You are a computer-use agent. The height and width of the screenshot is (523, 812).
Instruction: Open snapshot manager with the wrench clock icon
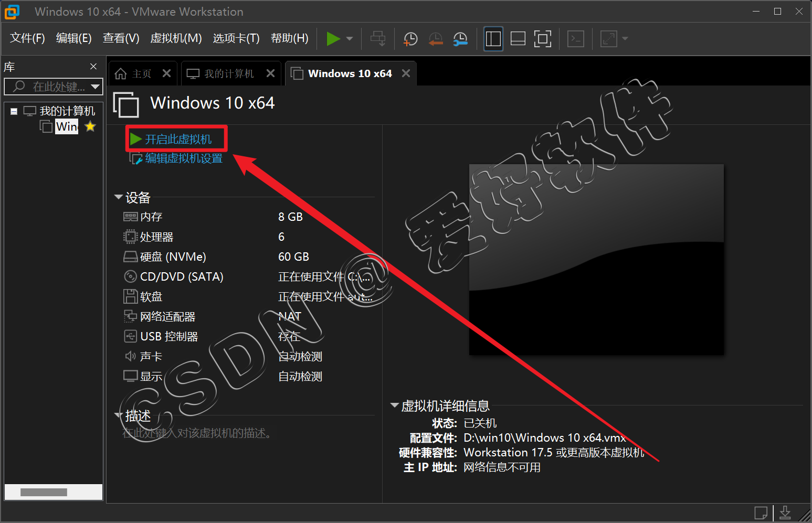[460, 39]
